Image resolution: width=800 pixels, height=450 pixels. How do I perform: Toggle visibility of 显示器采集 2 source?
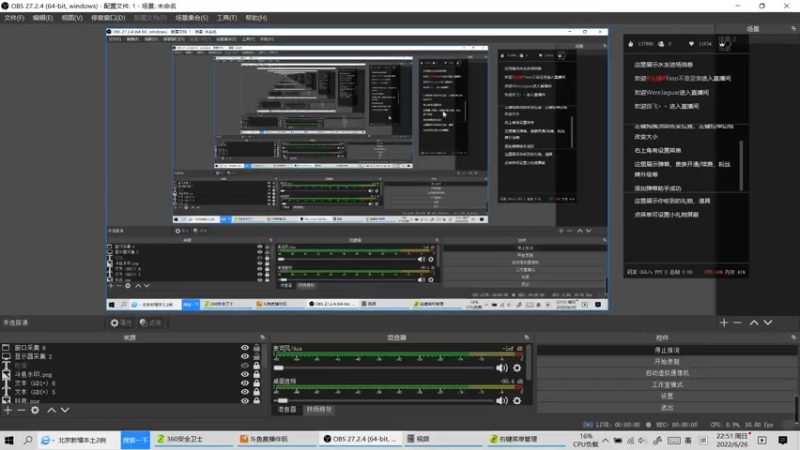pyautogui.click(x=245, y=356)
